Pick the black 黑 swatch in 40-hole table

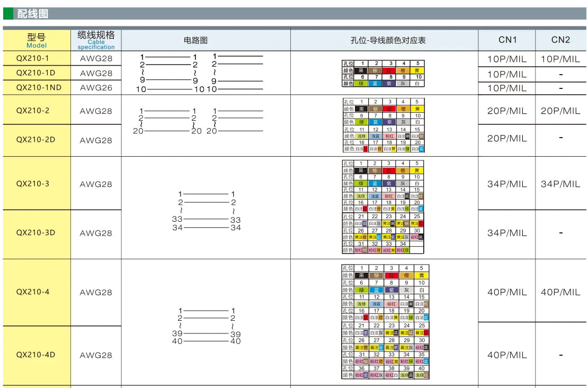361,275
